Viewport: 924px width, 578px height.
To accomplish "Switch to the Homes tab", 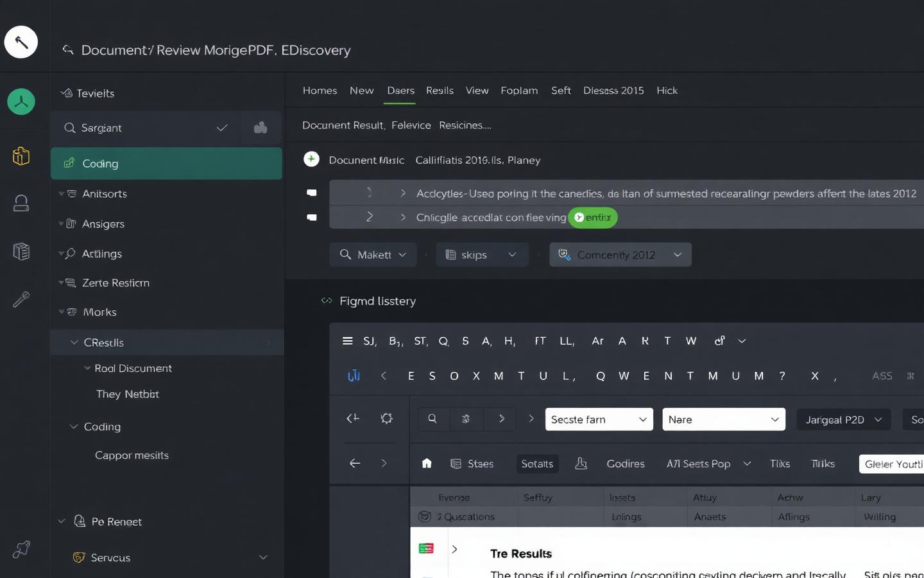I will tap(320, 91).
